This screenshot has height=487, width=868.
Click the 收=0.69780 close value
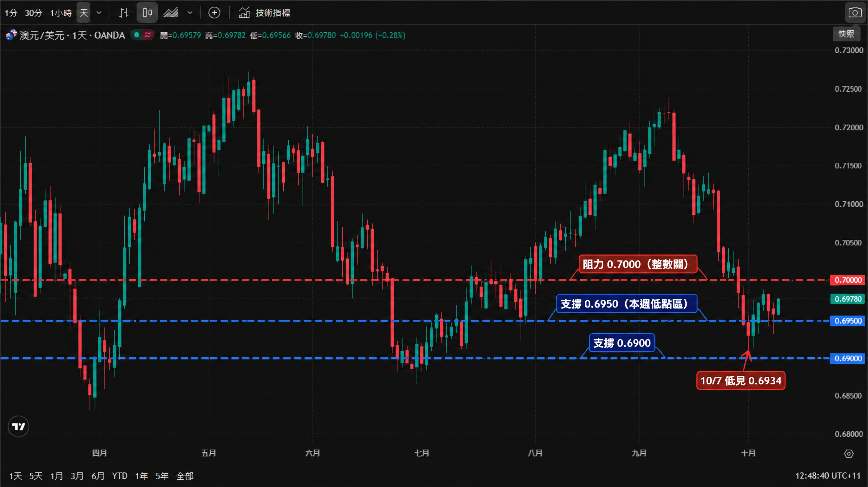tap(315, 35)
